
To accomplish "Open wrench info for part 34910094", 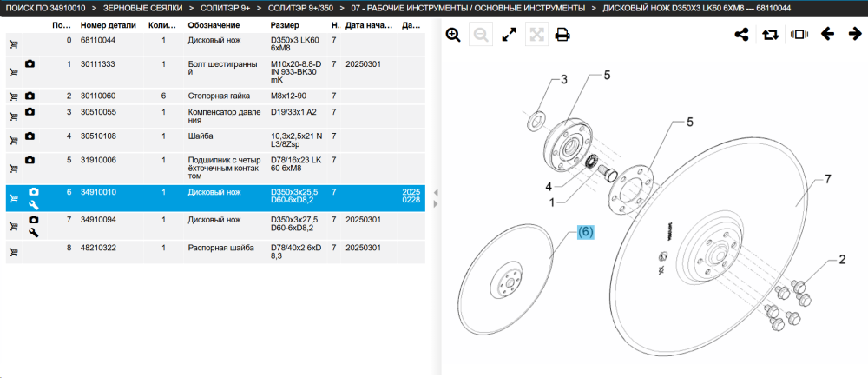I will [33, 233].
